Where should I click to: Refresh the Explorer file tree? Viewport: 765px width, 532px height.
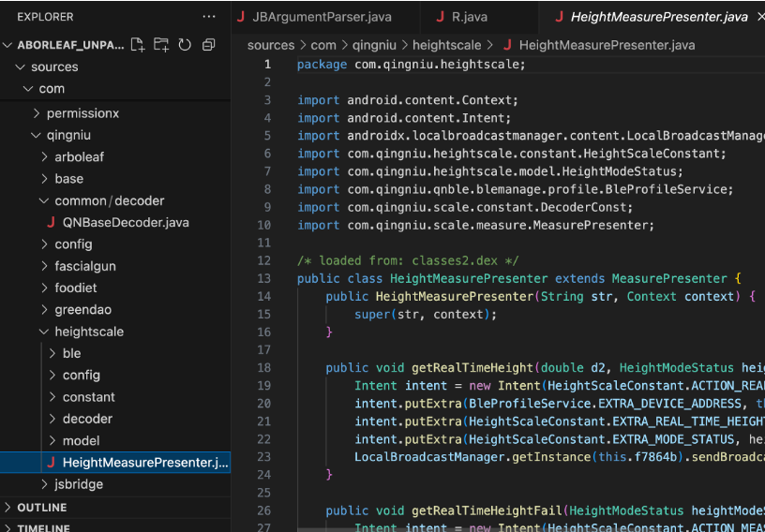185,45
